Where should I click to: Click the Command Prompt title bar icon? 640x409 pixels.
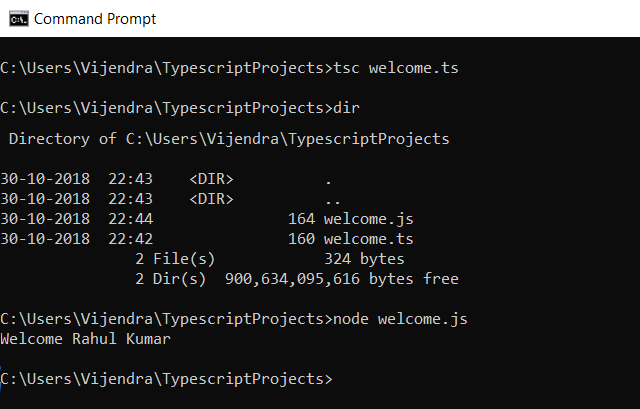point(17,18)
